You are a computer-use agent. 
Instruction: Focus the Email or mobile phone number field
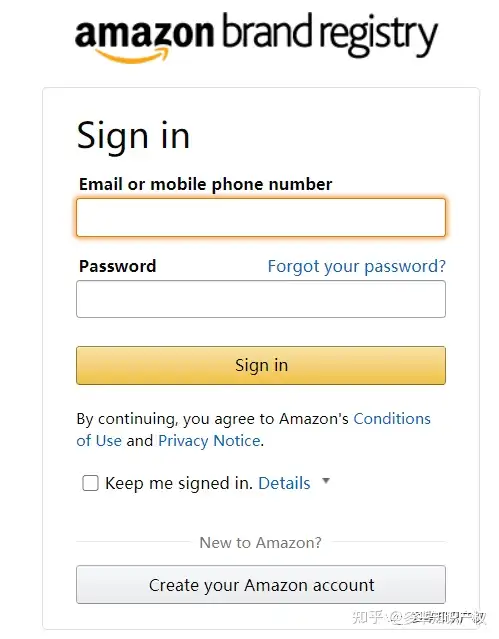261,218
